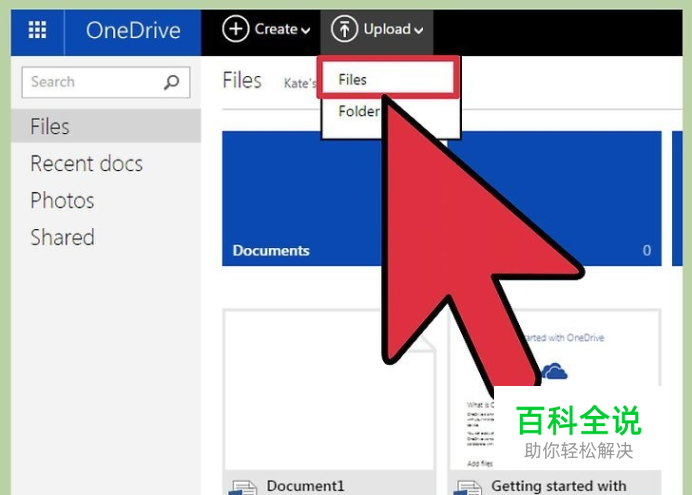Image resolution: width=692 pixels, height=495 pixels.
Task: Select Folder in the Upload menu
Action: pyautogui.click(x=359, y=111)
